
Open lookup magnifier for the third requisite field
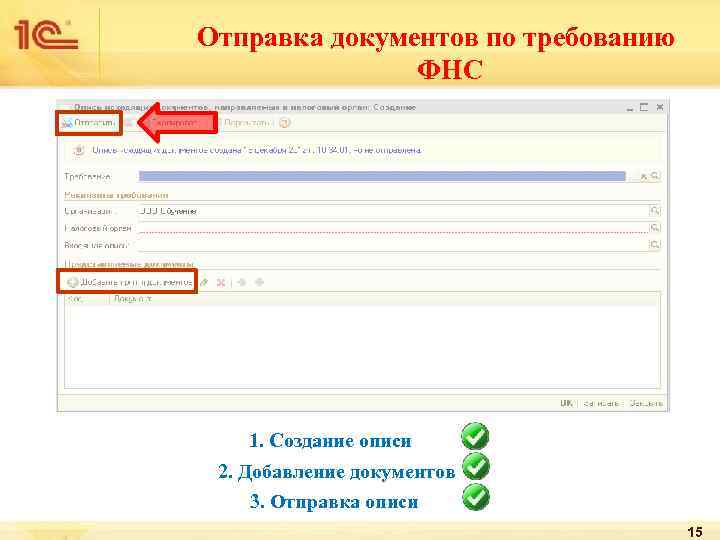tap(655, 245)
